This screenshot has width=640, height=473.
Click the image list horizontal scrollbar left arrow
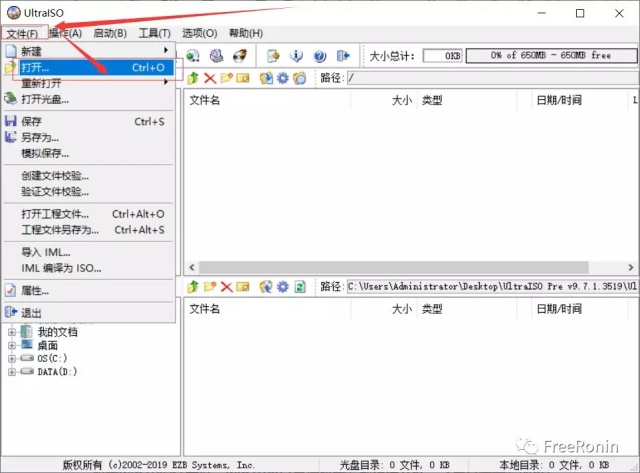tap(192, 267)
